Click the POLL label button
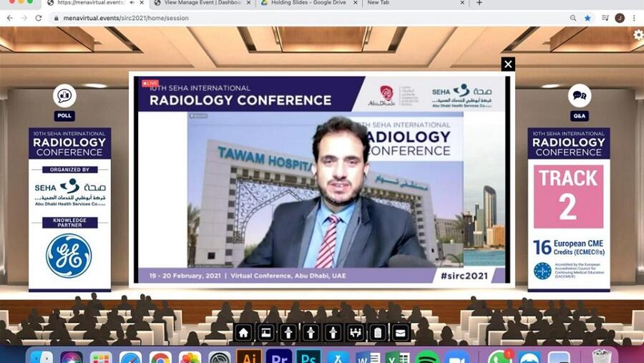This screenshot has height=363, width=644. pos(64,116)
